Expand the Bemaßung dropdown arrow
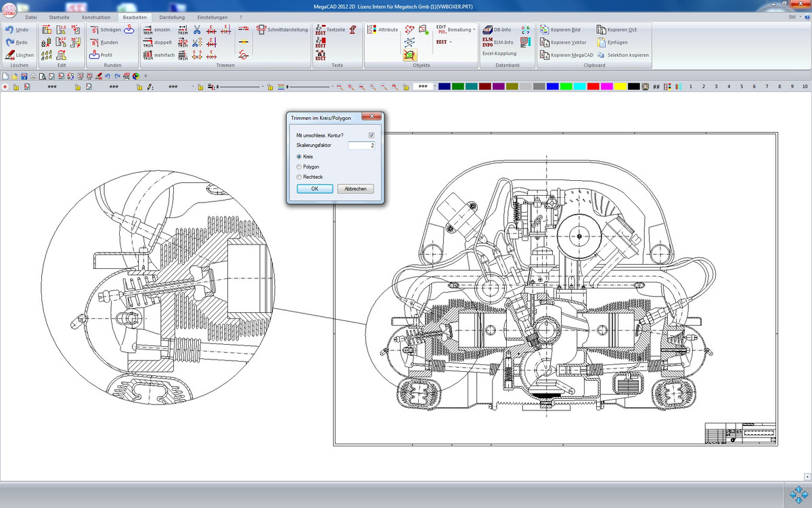This screenshot has height=508, width=812. (x=474, y=30)
